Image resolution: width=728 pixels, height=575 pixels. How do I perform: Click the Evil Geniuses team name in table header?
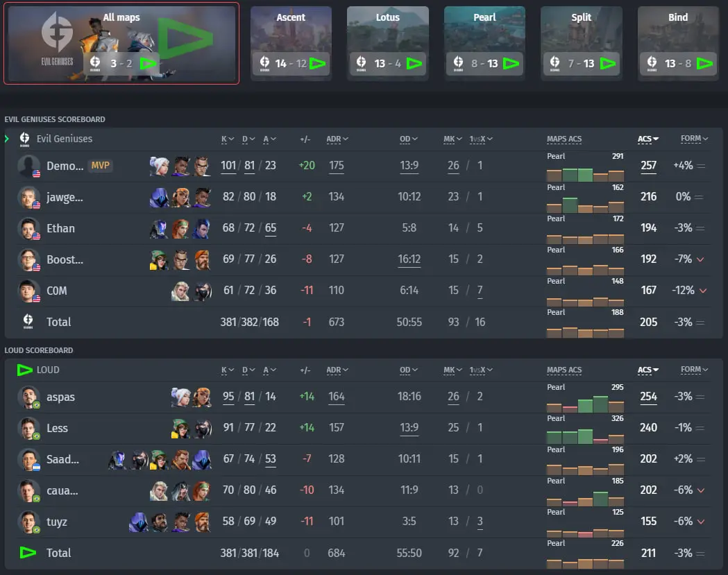[x=65, y=139]
